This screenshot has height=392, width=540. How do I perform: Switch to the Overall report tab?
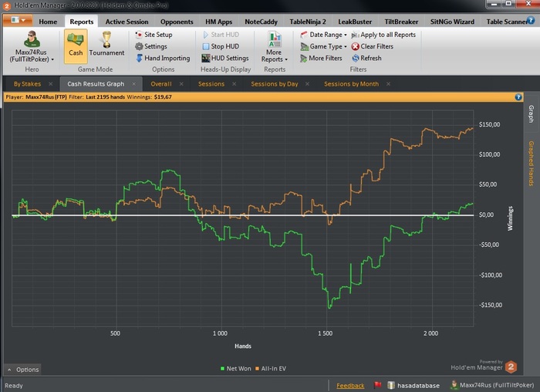coord(160,84)
